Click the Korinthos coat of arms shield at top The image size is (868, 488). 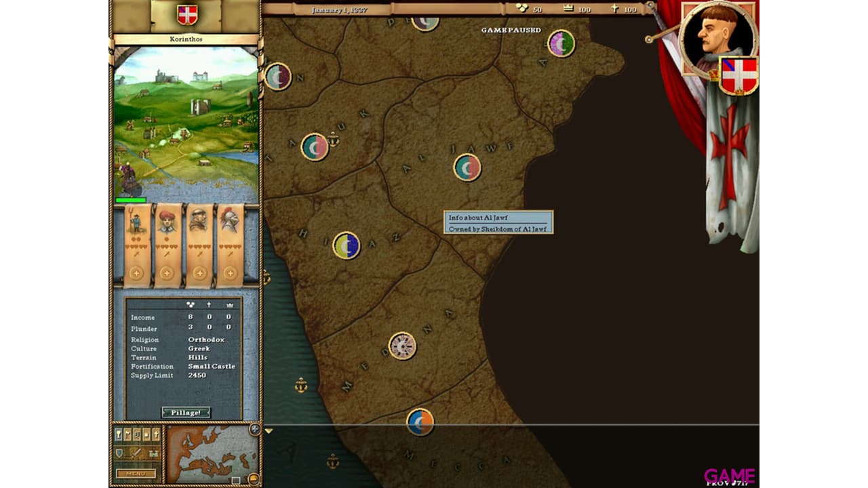pos(187,14)
